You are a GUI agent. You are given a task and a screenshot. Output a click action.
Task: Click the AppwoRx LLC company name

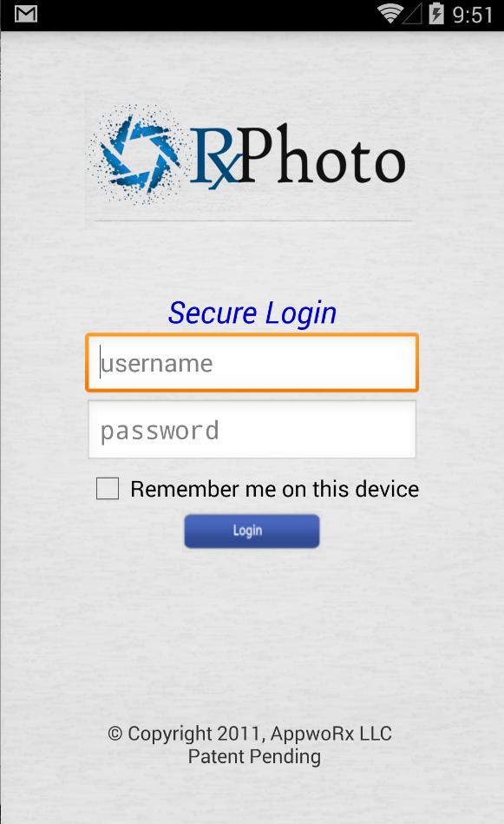coord(331,734)
